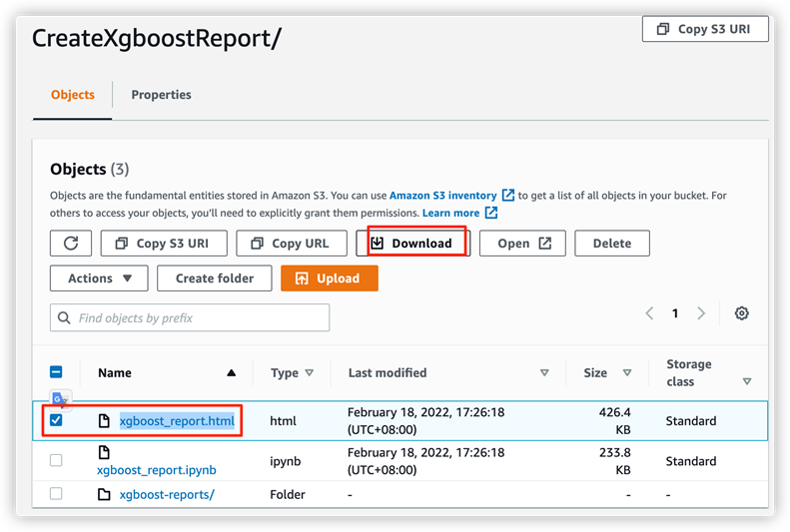This screenshot has height=532, width=790.
Task: Switch to the Properties tab
Action: point(161,95)
